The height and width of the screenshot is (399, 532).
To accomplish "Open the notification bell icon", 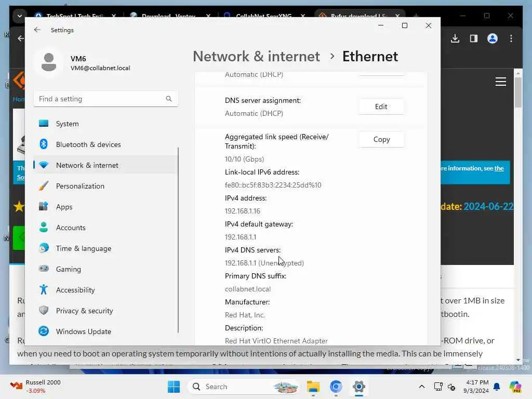I will (497, 387).
